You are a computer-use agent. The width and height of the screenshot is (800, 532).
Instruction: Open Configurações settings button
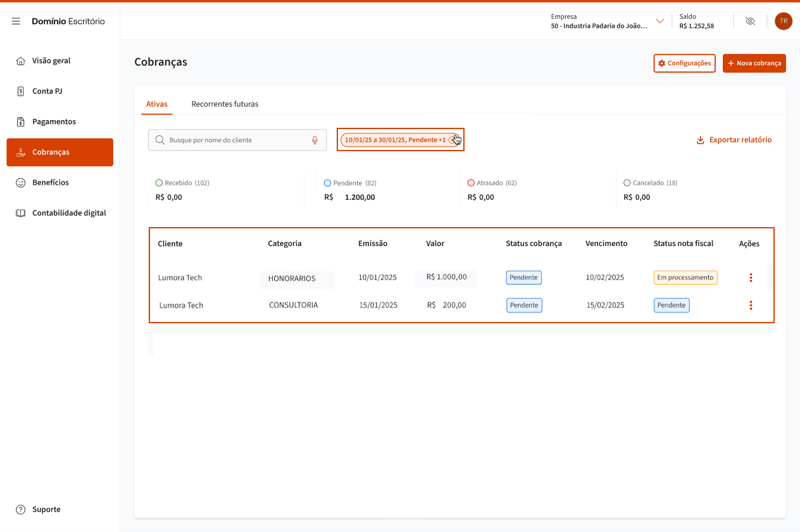[684, 63]
